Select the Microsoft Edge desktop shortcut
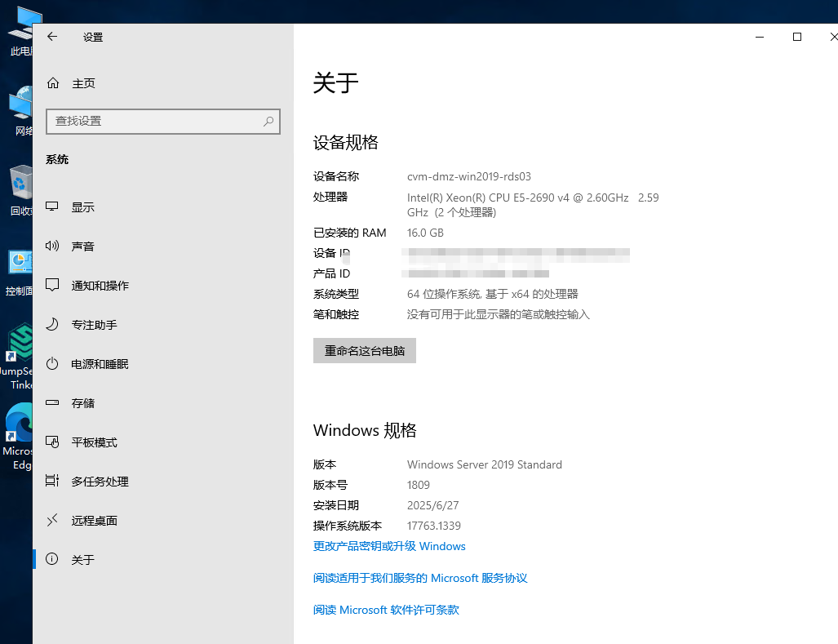Viewport: 838px width, 644px height. pyautogui.click(x=18, y=437)
